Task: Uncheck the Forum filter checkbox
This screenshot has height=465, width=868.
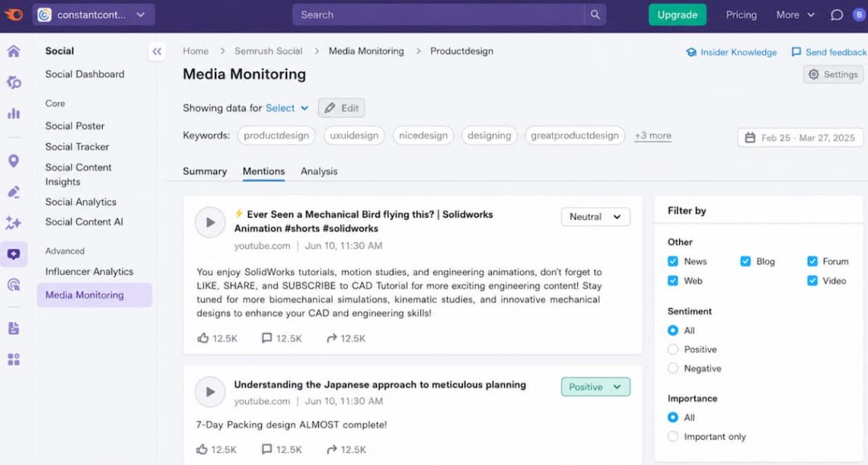Action: point(812,261)
